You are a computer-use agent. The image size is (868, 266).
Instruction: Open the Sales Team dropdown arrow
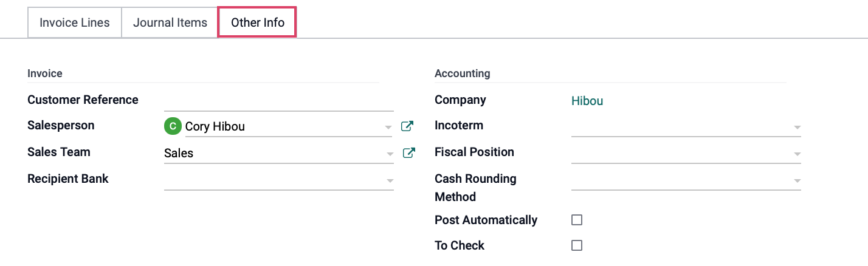[390, 154]
